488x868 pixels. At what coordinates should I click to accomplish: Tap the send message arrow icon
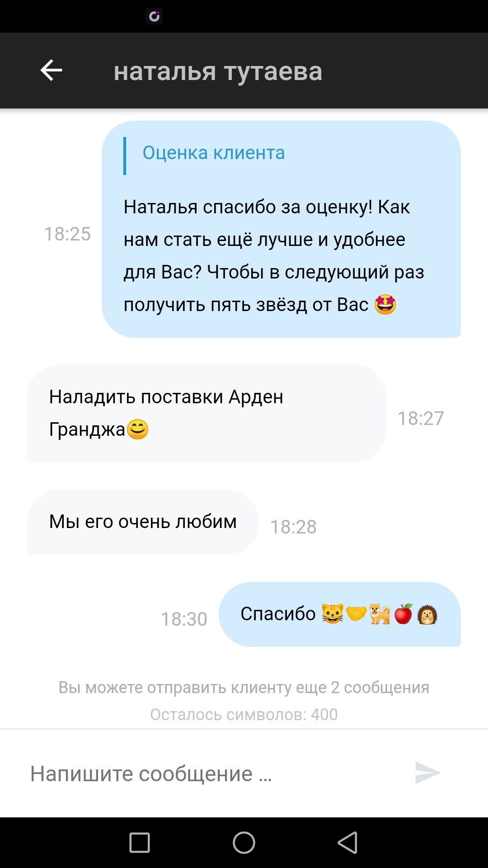coord(427,773)
